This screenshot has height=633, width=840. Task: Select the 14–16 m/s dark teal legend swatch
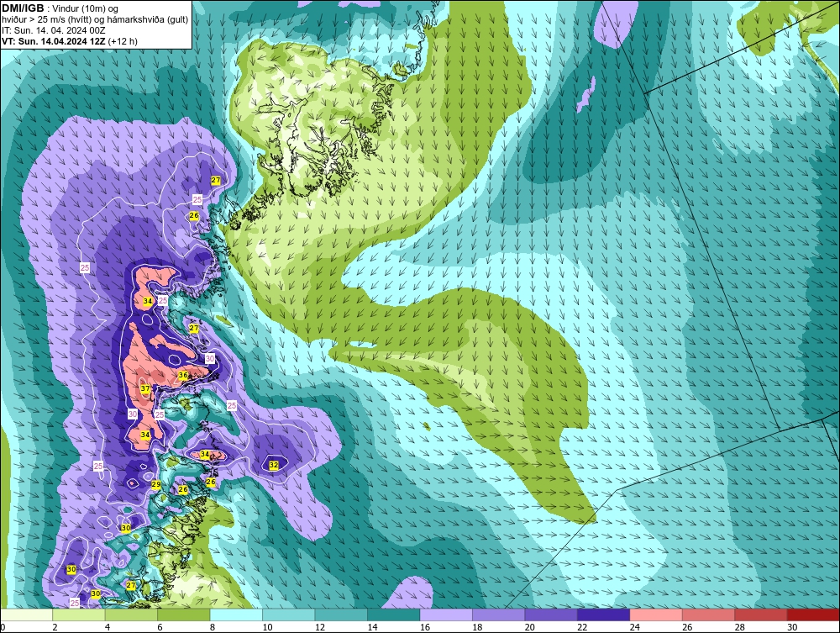click(394, 615)
